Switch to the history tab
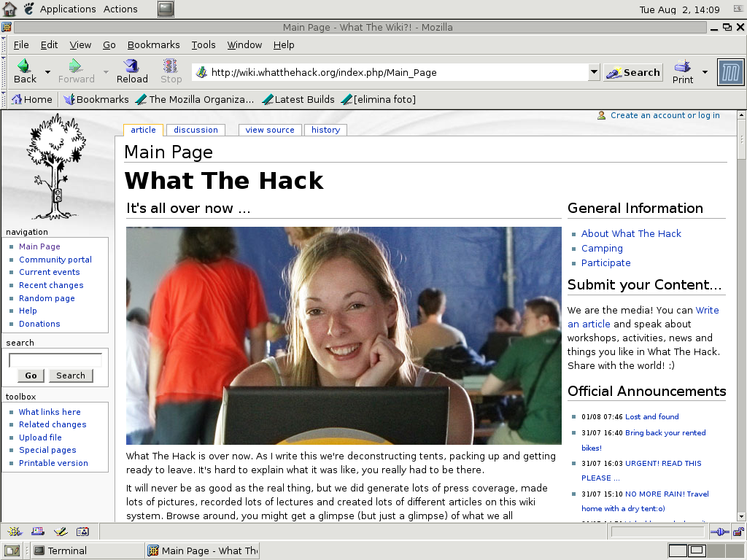The image size is (747, 560). tap(325, 130)
